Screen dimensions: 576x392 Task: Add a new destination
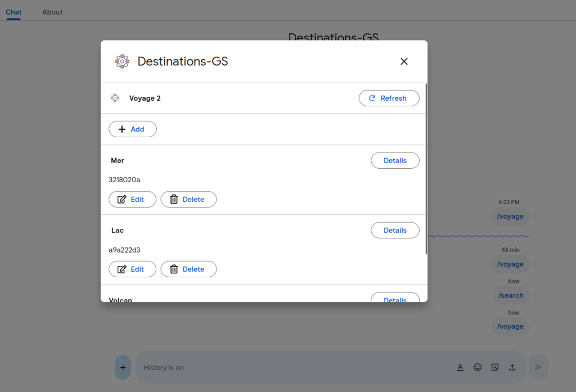pos(133,129)
